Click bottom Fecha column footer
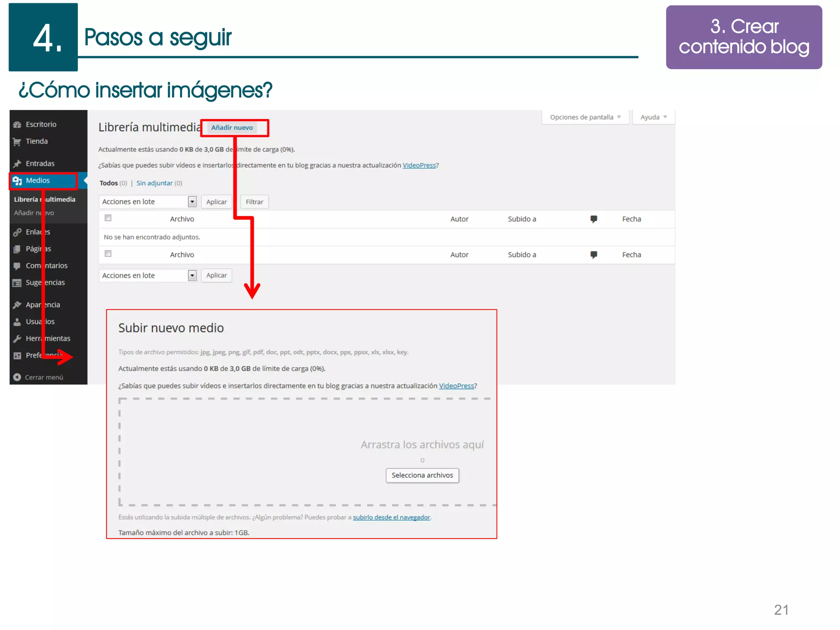840x630 pixels. coord(632,255)
